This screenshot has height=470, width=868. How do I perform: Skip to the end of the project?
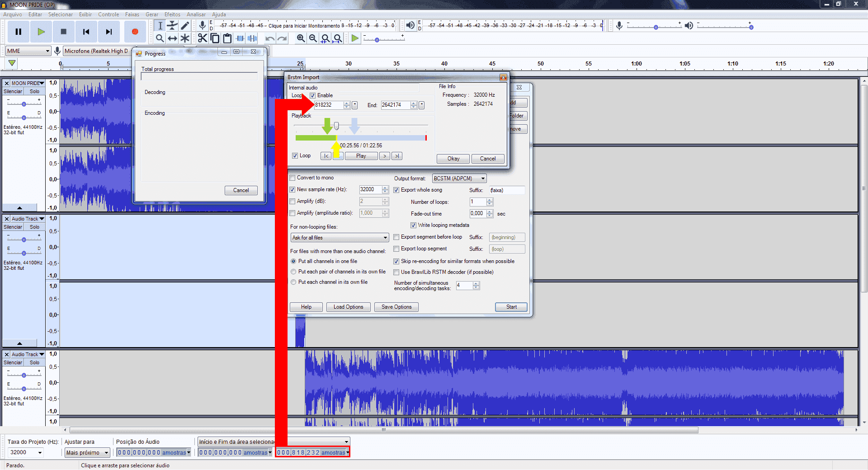pyautogui.click(x=109, y=32)
